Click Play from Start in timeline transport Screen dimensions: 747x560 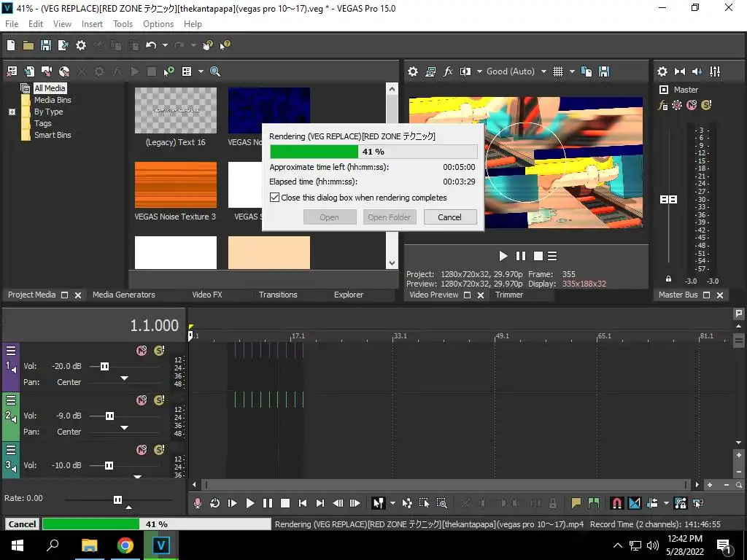coord(233,503)
